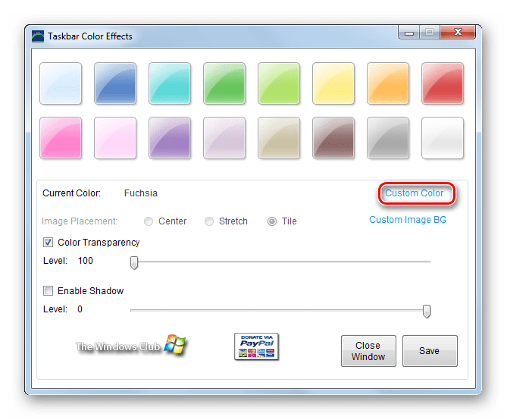
Task: Open the Custom Image BG link
Action: click(x=408, y=220)
